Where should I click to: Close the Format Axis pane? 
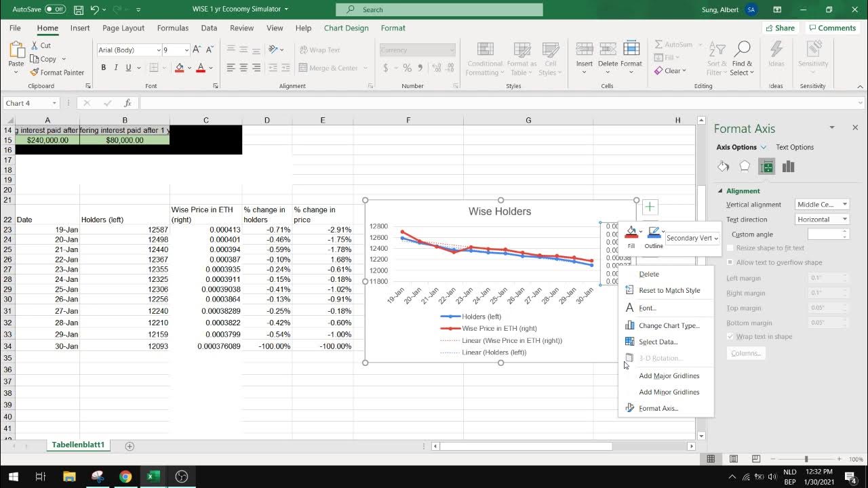[x=855, y=127]
